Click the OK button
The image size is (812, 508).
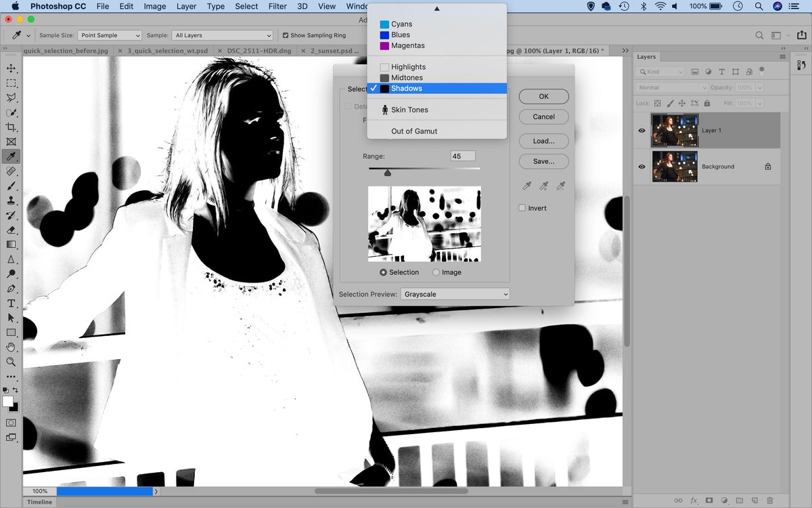[x=543, y=96]
